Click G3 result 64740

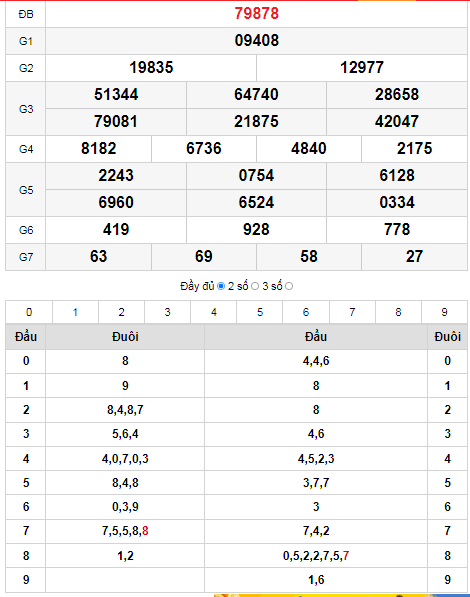[x=256, y=95]
